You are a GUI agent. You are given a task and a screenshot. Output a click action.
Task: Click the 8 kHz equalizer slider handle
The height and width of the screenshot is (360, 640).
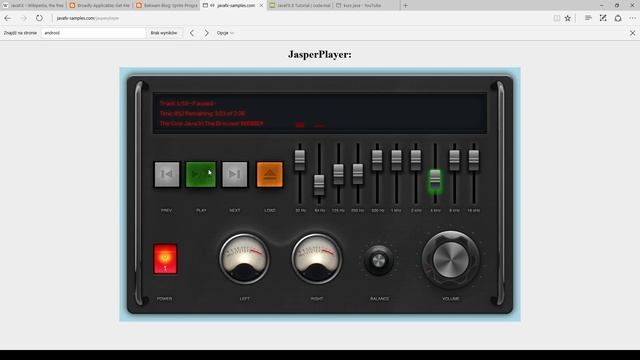[x=454, y=160]
